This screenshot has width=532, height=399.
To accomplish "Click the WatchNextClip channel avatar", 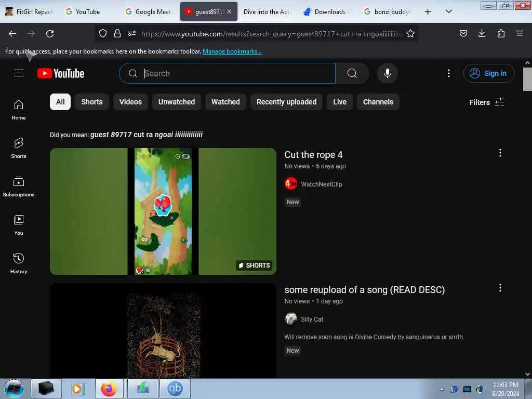I will [x=291, y=183].
